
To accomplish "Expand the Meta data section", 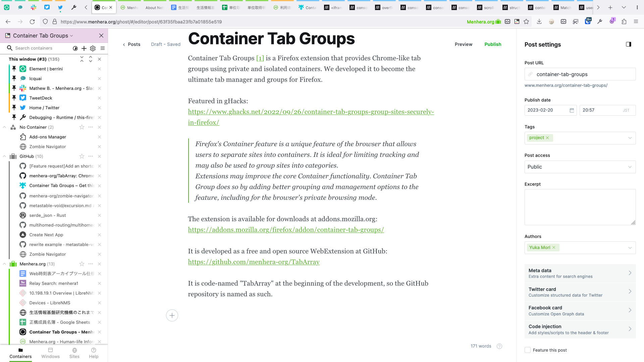I will (580, 273).
